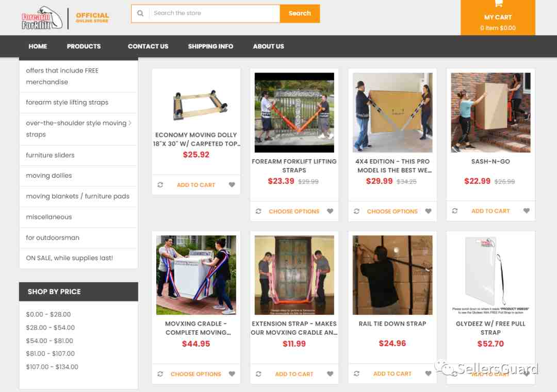Image resolution: width=557 pixels, height=392 pixels.
Task: Filter by price $0.00 - $28.00
Action: [48, 315]
